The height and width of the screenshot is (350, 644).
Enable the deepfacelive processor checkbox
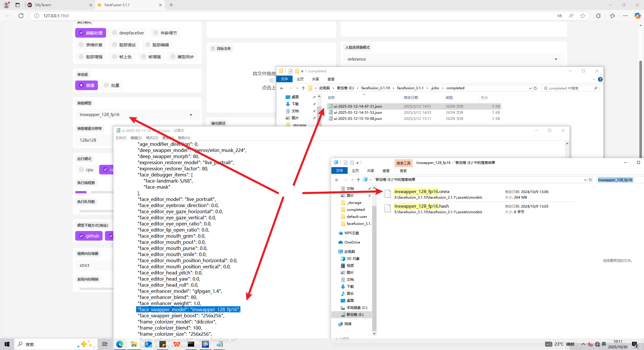pyautogui.click(x=115, y=33)
